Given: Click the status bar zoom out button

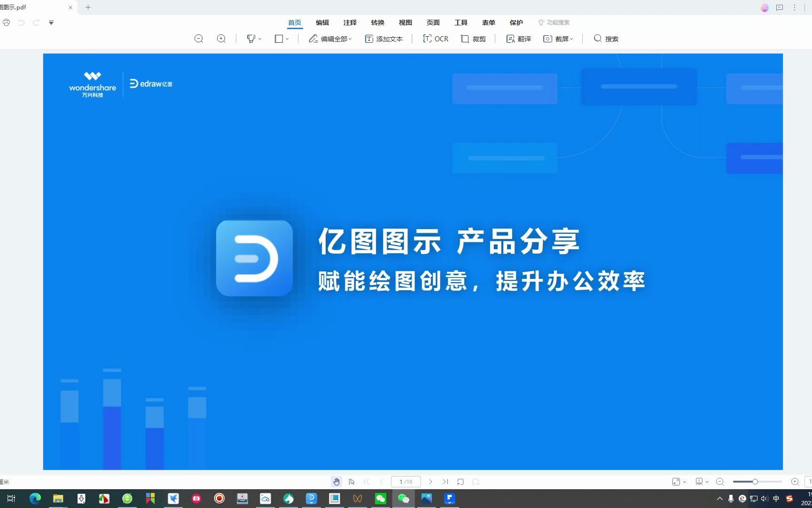Looking at the screenshot, I should 720,482.
